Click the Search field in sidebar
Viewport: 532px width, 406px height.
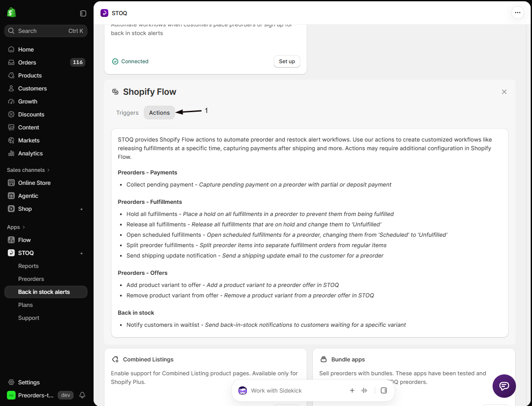[x=46, y=31]
